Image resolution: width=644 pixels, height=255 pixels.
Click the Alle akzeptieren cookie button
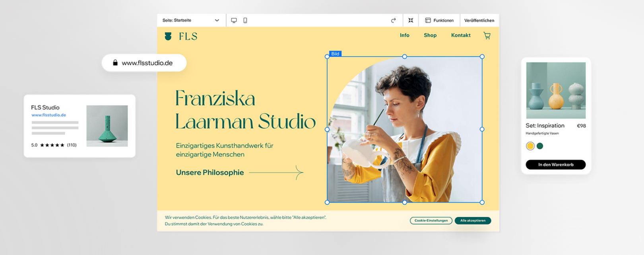473,220
